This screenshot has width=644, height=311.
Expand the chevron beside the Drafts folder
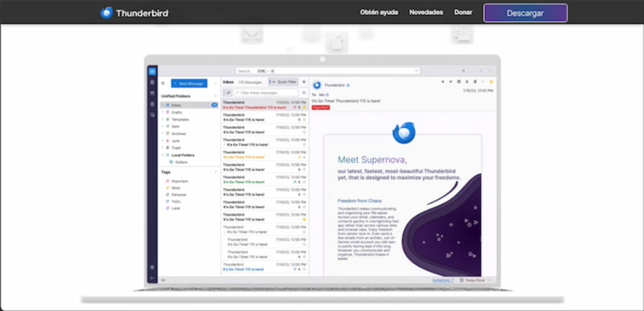(163, 112)
